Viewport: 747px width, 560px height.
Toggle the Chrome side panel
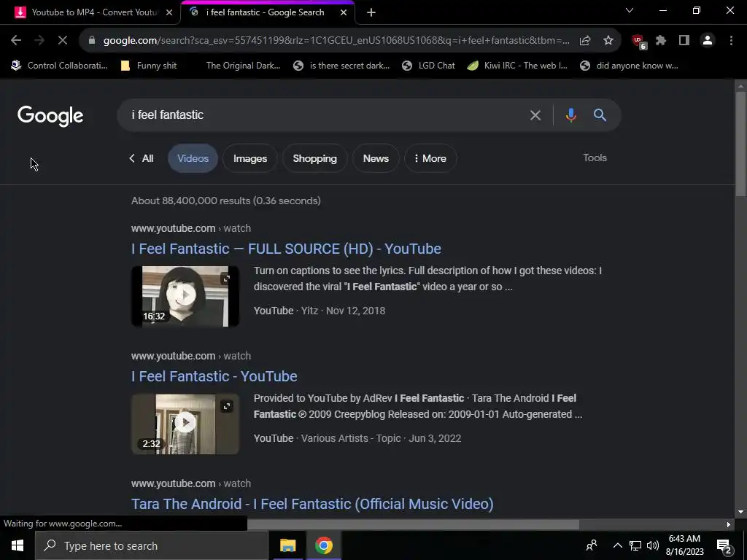[684, 41]
